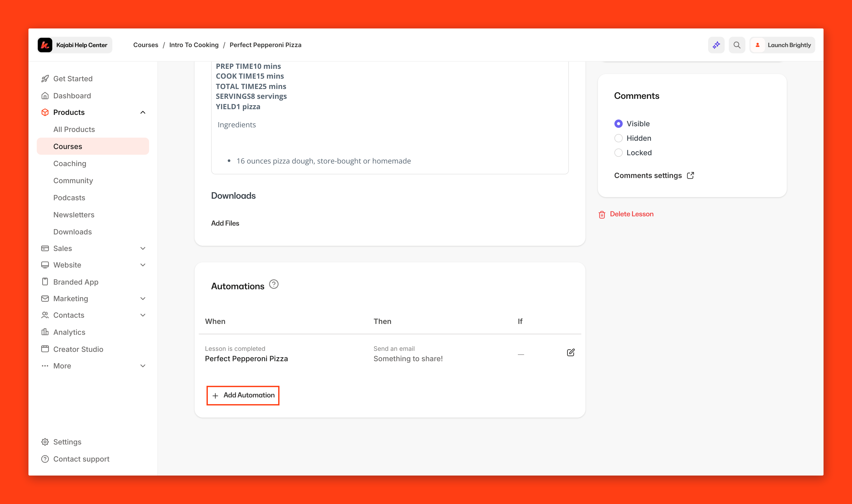Go to Coaching in sidebar

pos(70,163)
